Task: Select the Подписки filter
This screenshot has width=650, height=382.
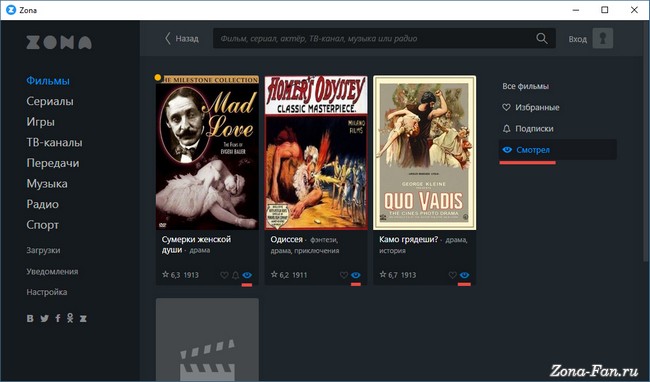Action: (528, 128)
